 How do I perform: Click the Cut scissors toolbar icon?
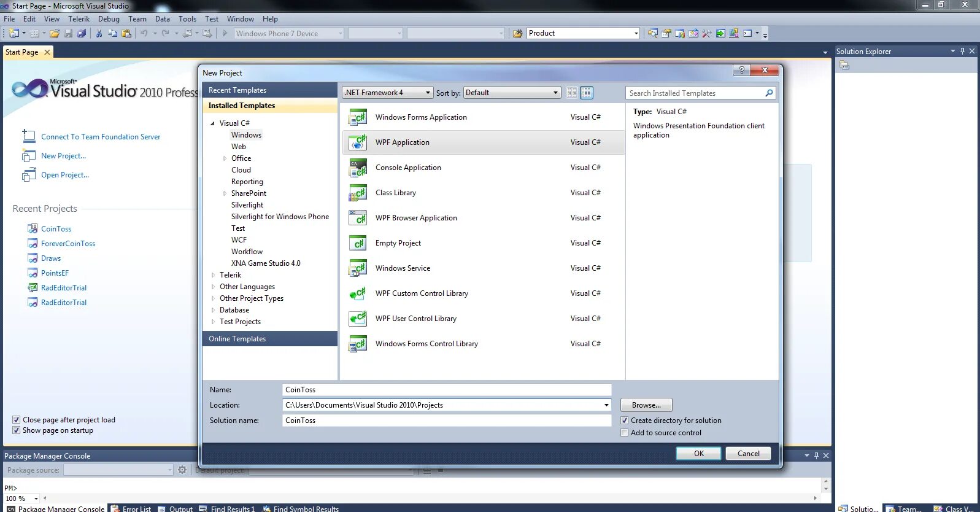[x=99, y=33]
